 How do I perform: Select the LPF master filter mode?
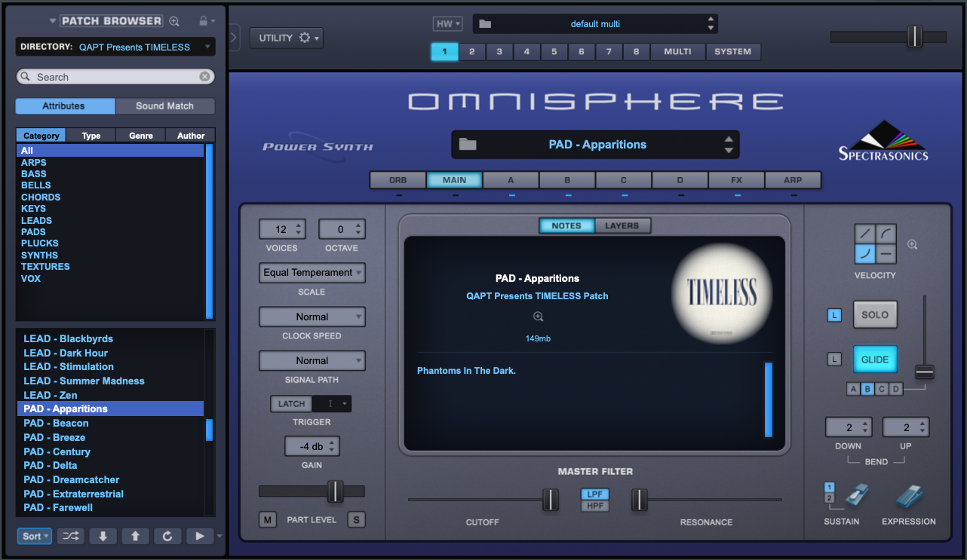click(x=595, y=494)
